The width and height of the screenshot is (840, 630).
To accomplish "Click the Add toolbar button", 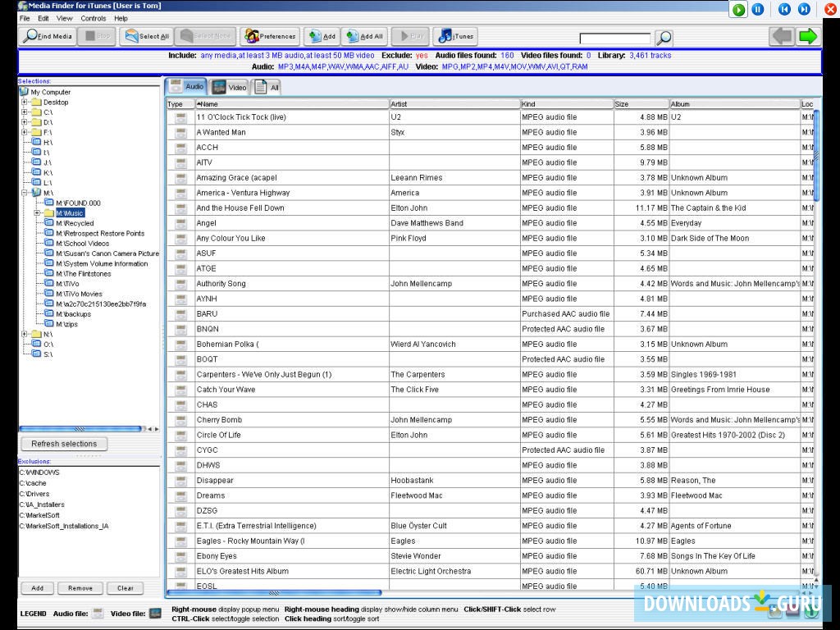I will click(322, 36).
